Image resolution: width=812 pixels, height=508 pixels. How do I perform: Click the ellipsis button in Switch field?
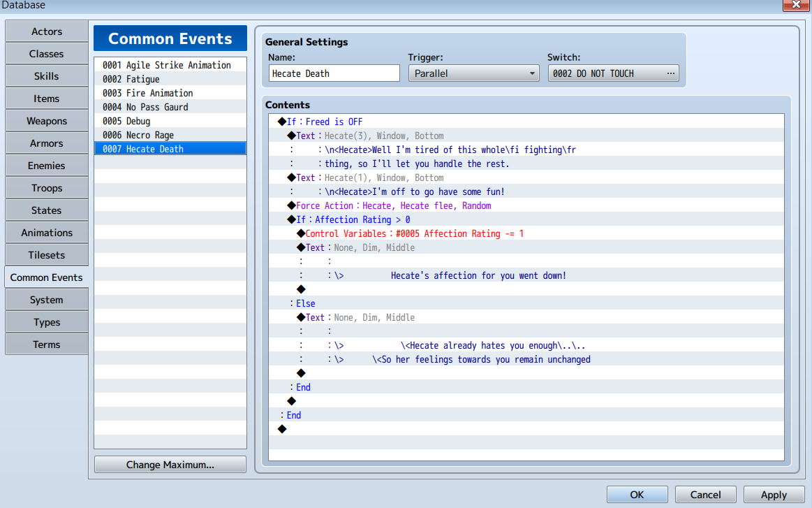coord(671,73)
